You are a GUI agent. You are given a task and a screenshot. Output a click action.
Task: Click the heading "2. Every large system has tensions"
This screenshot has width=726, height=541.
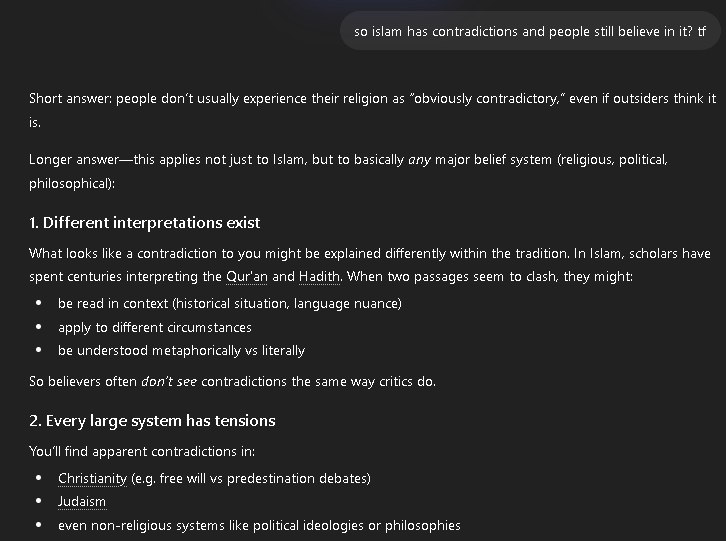click(x=152, y=421)
